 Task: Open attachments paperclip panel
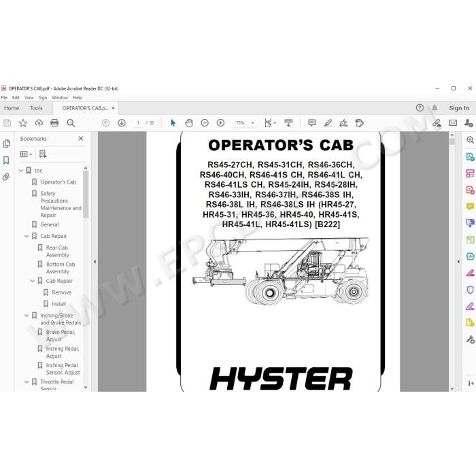6,177
